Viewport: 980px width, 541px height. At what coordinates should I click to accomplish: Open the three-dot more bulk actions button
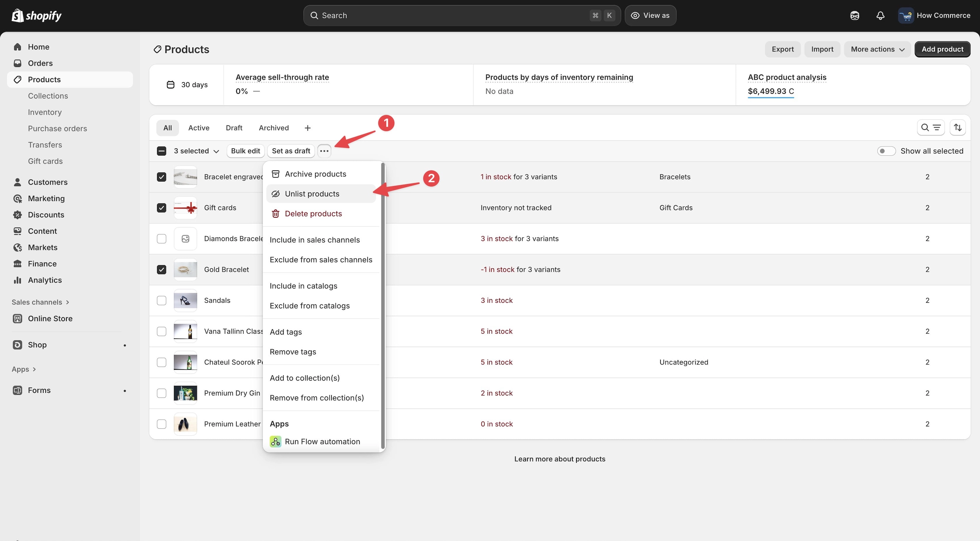coord(324,151)
